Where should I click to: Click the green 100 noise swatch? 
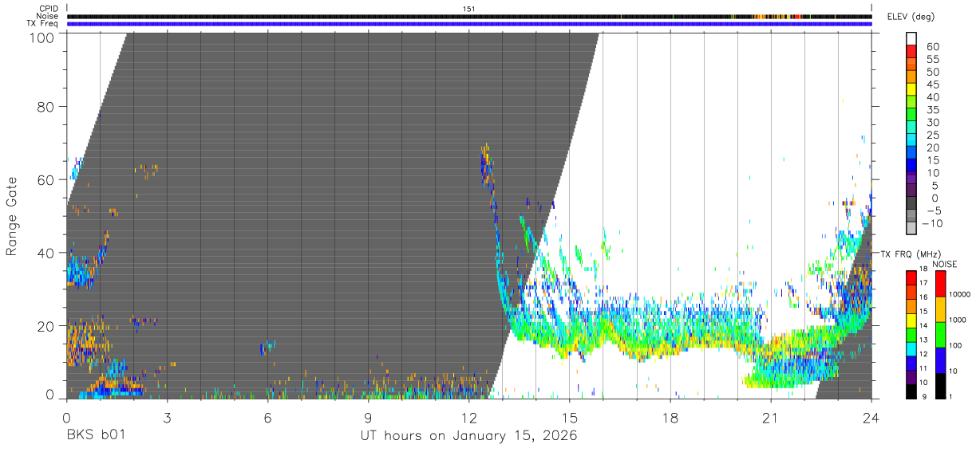tap(939, 334)
